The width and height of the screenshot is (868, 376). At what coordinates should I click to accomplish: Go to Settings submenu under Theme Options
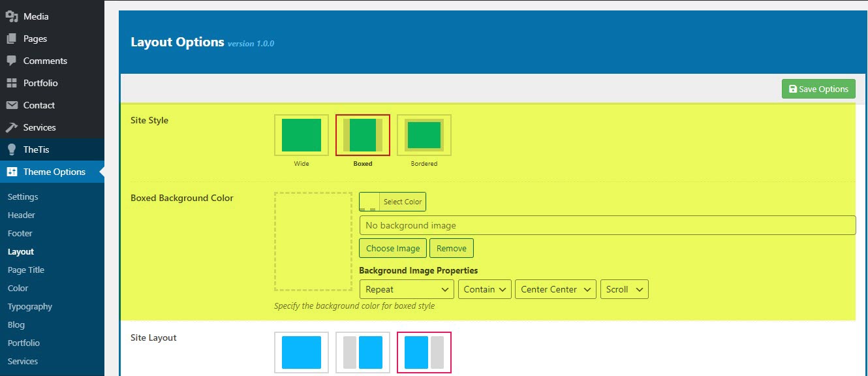coord(23,196)
